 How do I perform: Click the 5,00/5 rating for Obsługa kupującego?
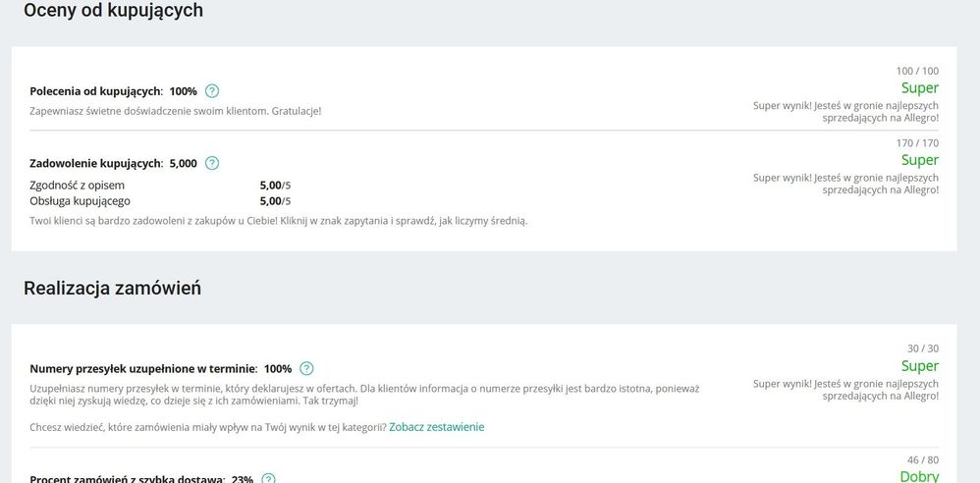pos(275,201)
